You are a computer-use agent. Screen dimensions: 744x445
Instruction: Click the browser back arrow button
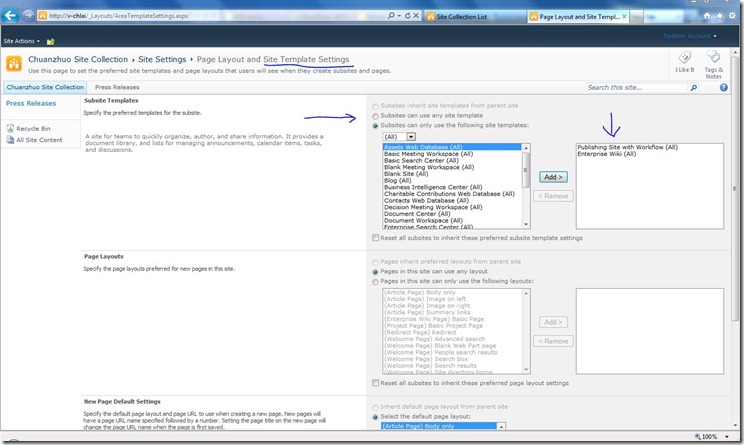pyautogui.click(x=10, y=15)
